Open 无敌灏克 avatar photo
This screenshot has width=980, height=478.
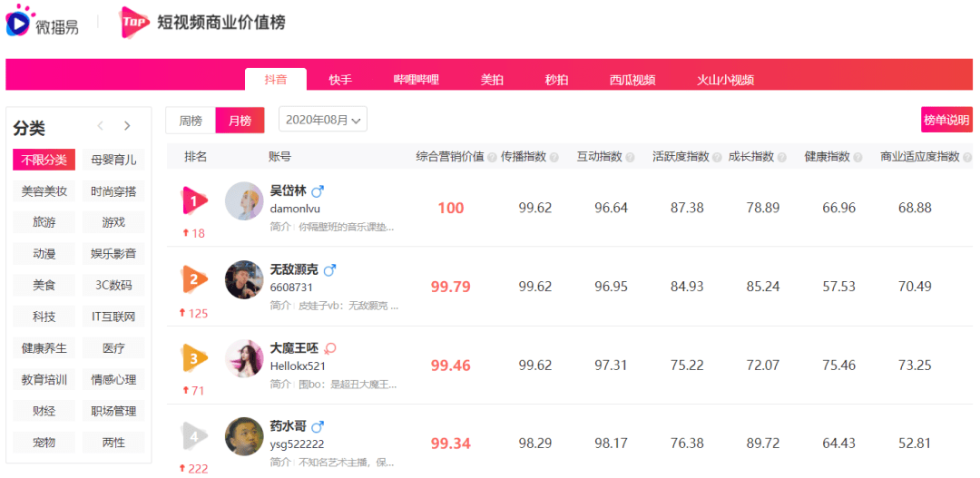coord(244,279)
